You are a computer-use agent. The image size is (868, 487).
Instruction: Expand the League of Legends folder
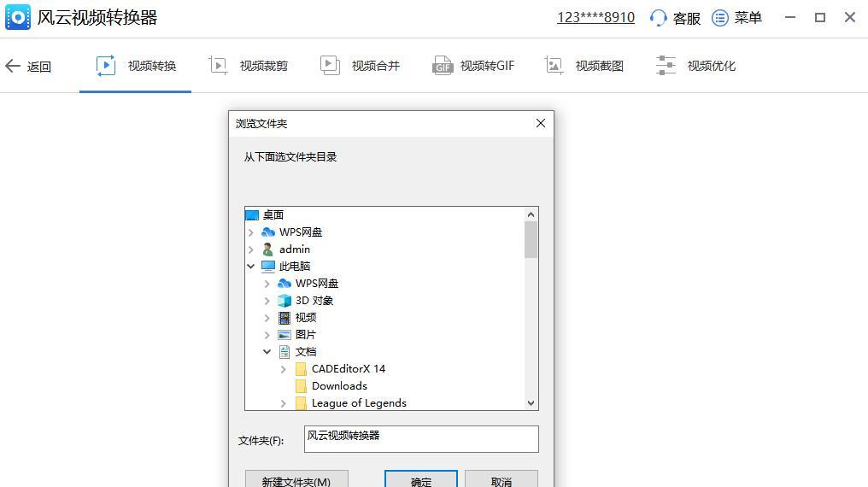[x=284, y=404]
